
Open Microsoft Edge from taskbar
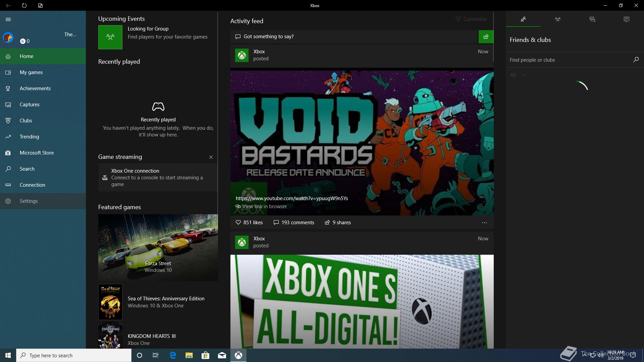pyautogui.click(x=173, y=355)
